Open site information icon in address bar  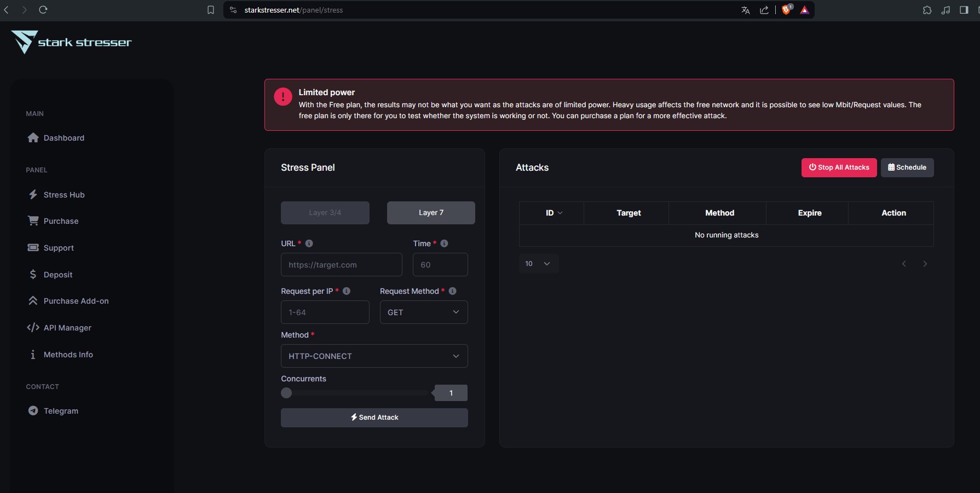click(x=233, y=10)
